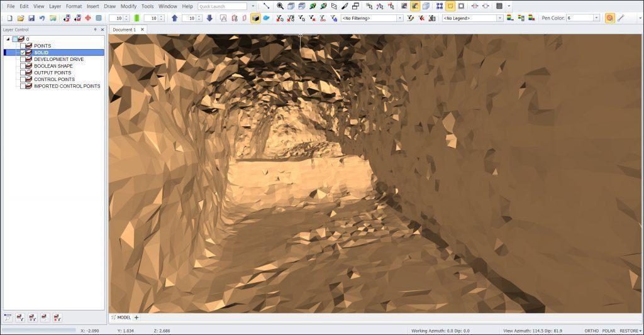This screenshot has width=644, height=335.
Task: Click the Open folder icon
Action: [x=21, y=18]
